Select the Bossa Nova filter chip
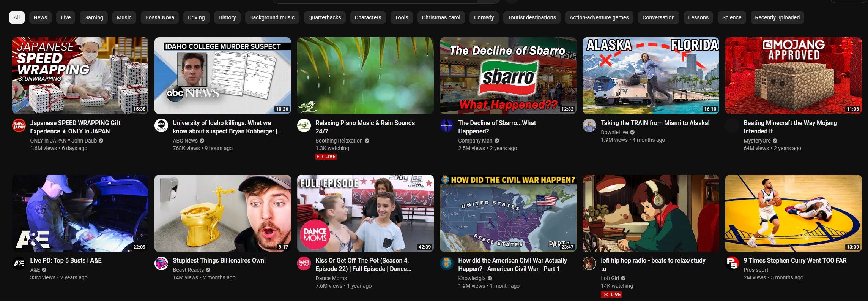868x301 pixels. 160,17
